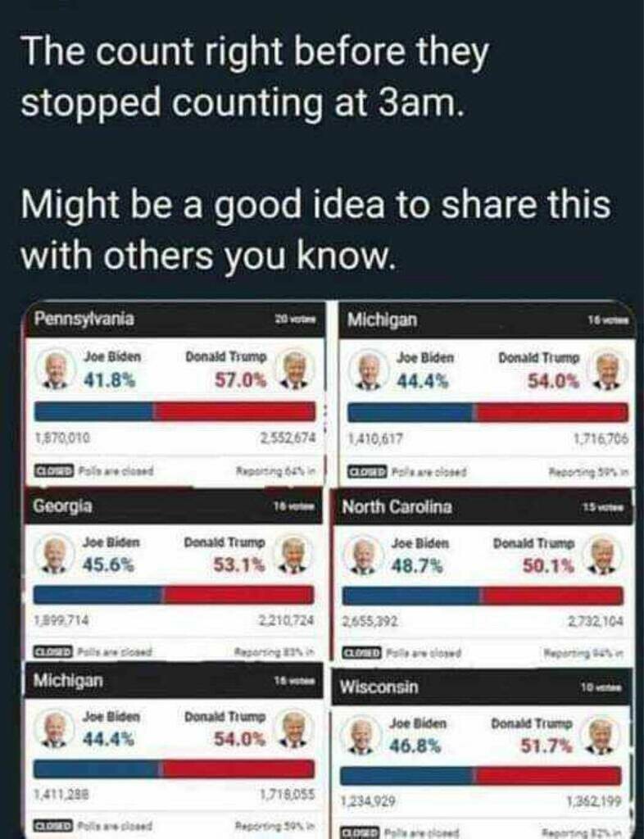Click the red portion of Georgia's vote bar

(238, 595)
